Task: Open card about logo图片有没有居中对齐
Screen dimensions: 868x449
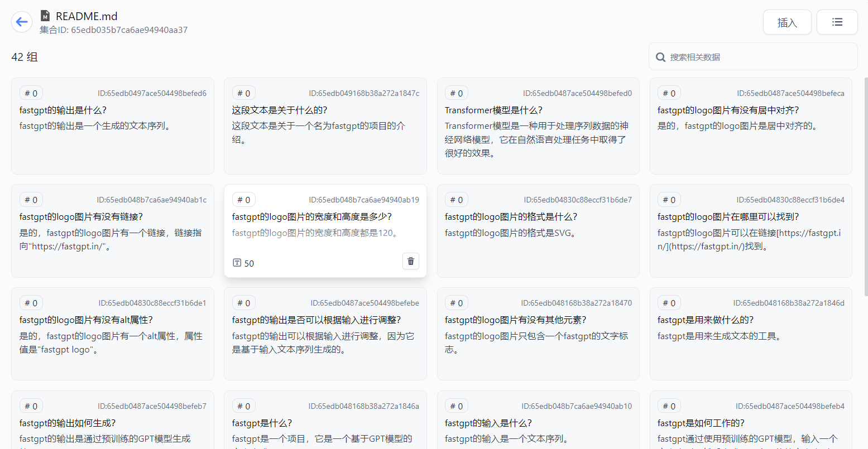Action: click(751, 126)
